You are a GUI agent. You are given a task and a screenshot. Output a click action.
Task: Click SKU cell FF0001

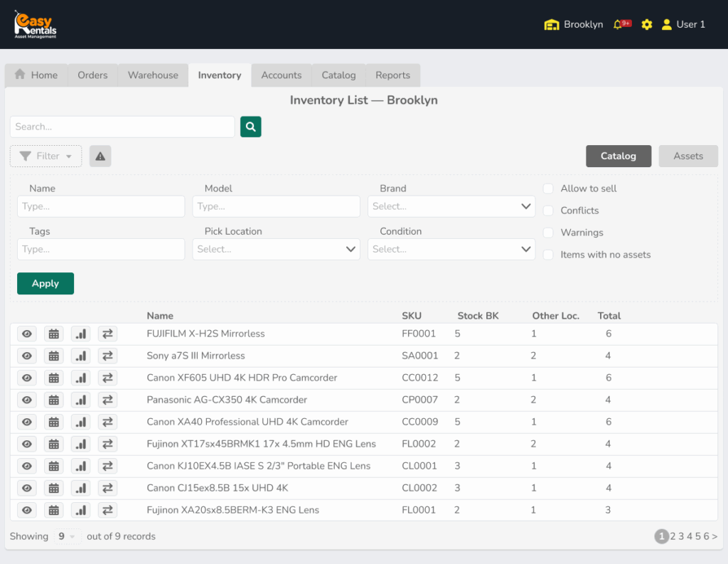[419, 334]
